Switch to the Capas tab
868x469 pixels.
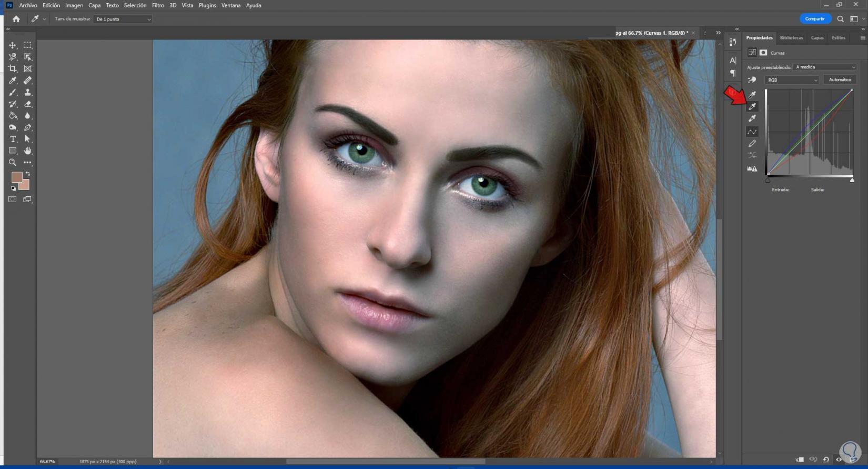coord(817,38)
